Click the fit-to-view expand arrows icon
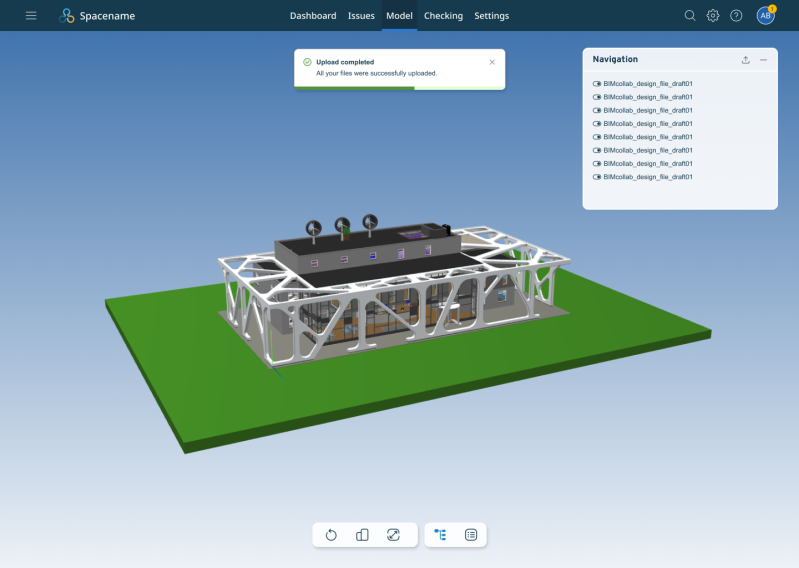 (x=393, y=535)
